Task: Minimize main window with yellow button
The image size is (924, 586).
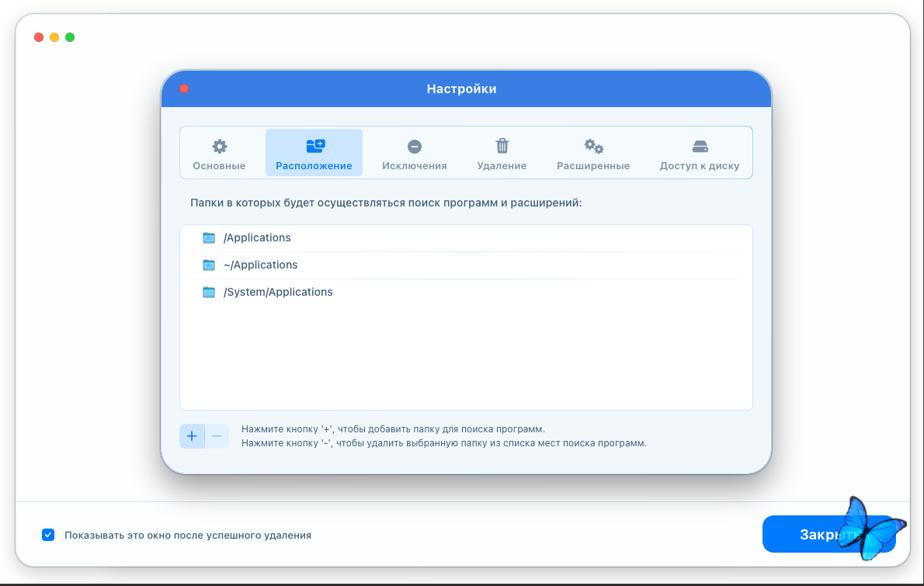Action: tap(54, 37)
